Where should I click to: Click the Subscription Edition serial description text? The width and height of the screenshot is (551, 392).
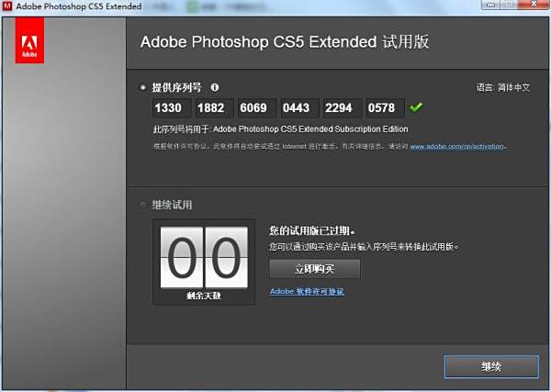pyautogui.click(x=280, y=129)
